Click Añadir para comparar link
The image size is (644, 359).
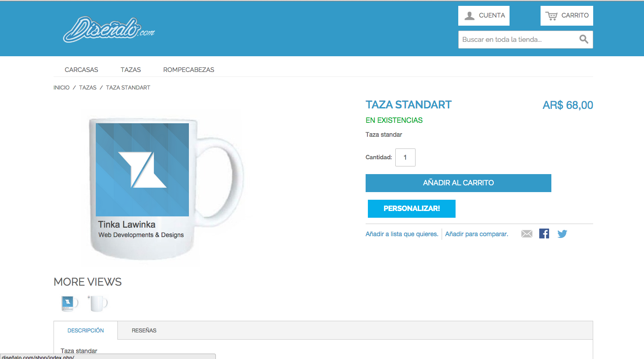(477, 234)
